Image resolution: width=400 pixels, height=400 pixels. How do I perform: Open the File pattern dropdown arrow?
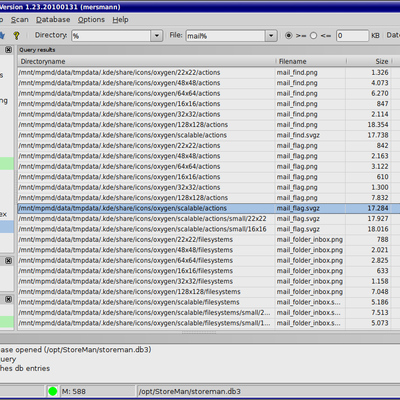pyautogui.click(x=271, y=36)
